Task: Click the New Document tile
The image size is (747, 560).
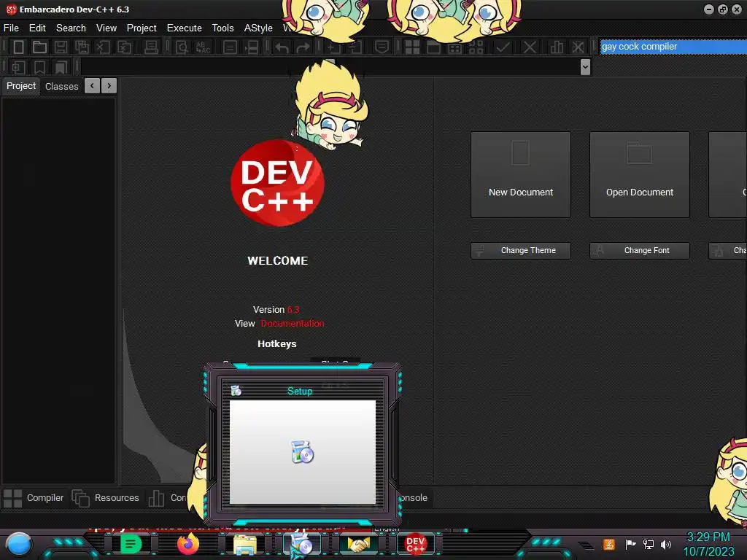Action: pyautogui.click(x=521, y=175)
